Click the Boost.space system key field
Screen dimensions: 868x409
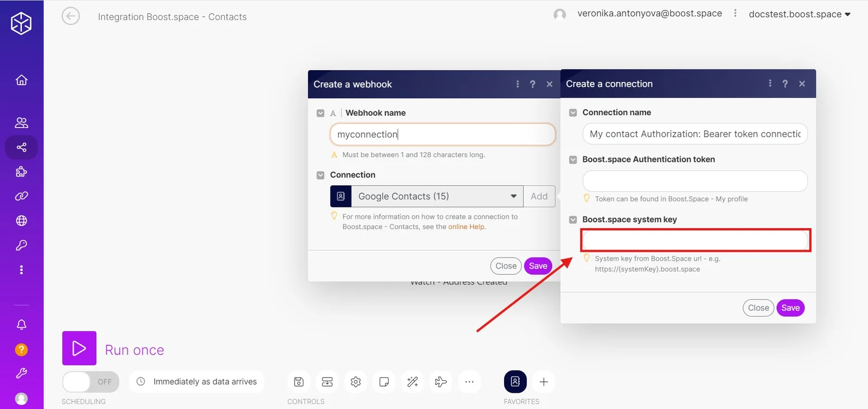tap(695, 240)
